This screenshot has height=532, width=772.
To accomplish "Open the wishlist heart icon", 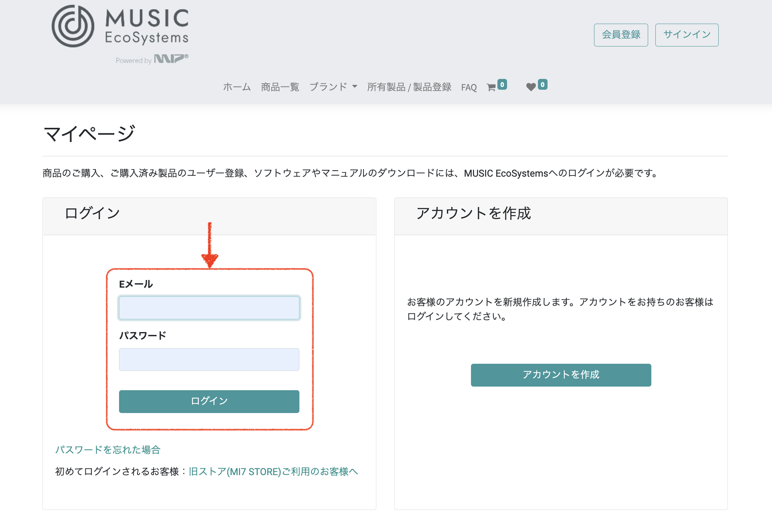I will pyautogui.click(x=531, y=87).
